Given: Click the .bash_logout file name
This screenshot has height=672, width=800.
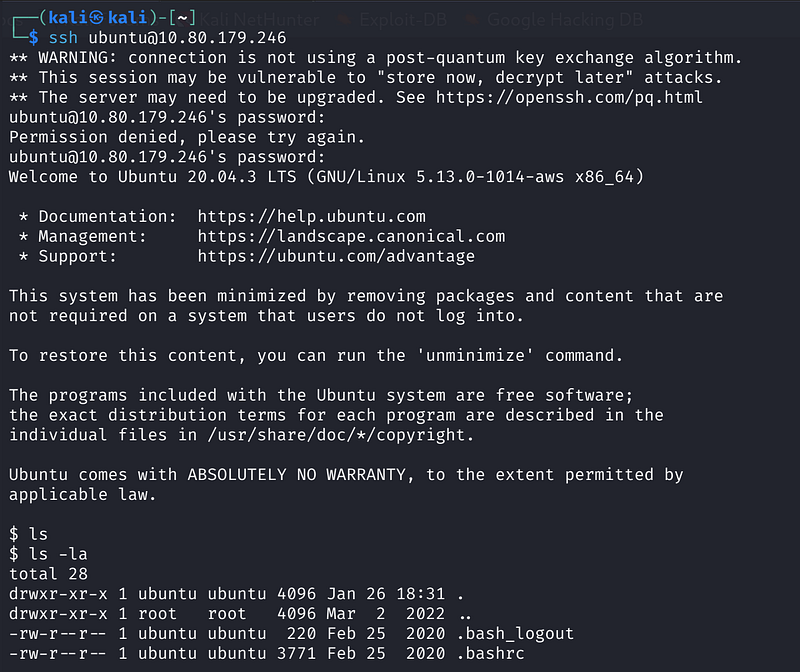Looking at the screenshot, I should (x=515, y=634).
